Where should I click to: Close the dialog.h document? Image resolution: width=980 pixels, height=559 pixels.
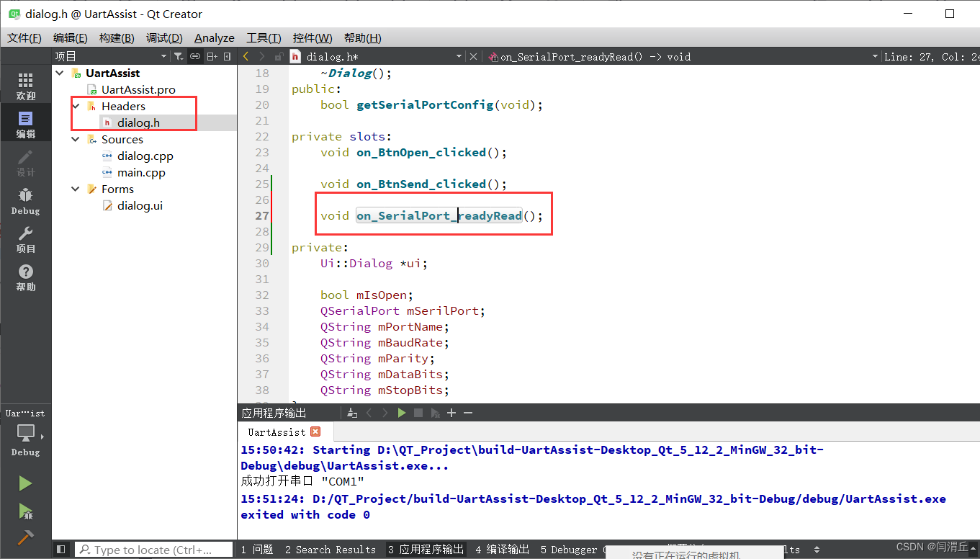473,56
